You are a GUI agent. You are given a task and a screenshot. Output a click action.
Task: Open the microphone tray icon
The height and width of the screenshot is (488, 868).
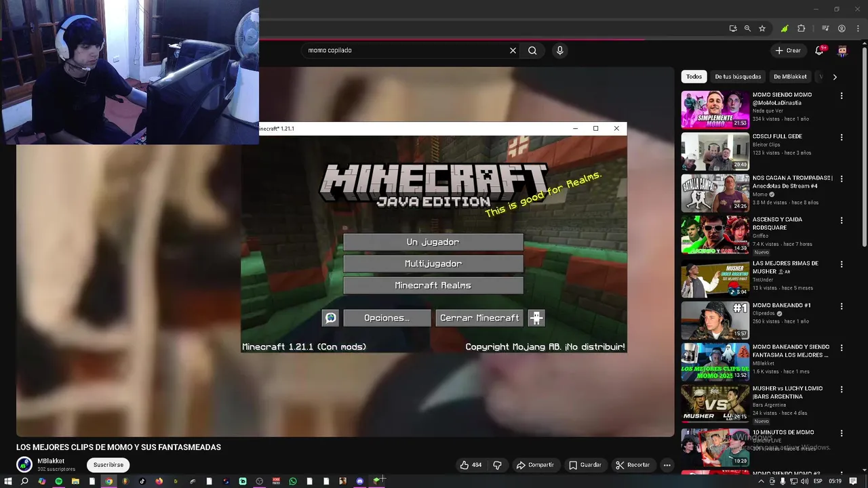pos(783,481)
